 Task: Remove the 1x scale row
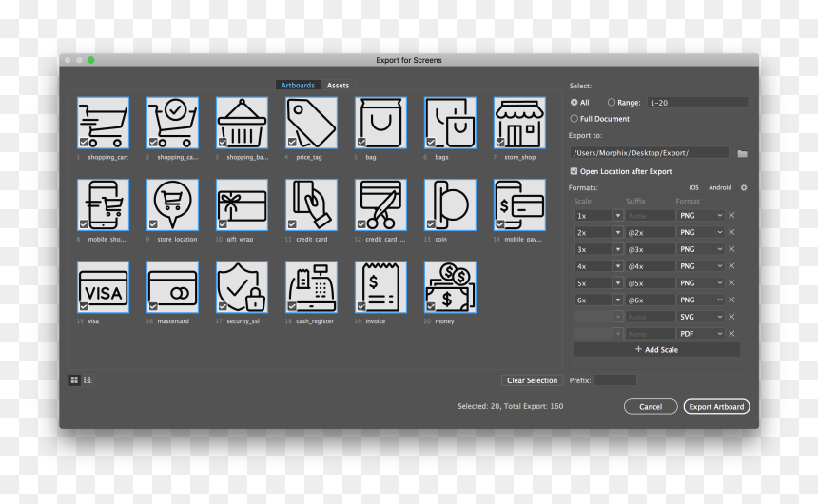[732, 216]
